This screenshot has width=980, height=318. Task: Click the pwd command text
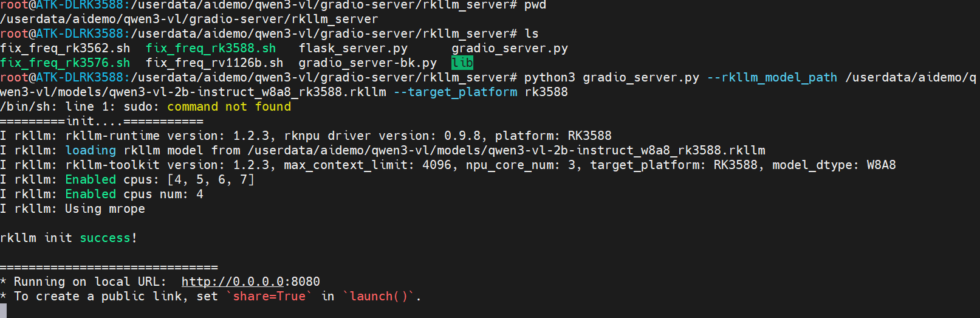(x=535, y=5)
